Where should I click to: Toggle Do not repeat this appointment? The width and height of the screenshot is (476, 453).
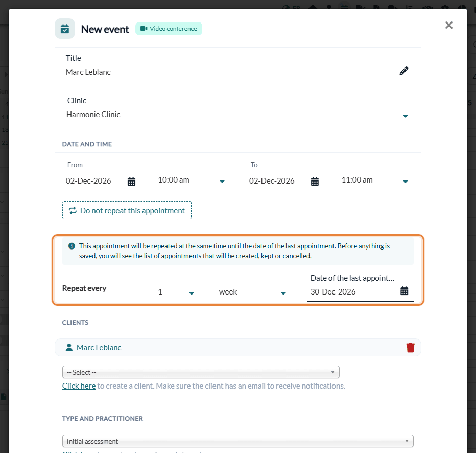coord(127,211)
